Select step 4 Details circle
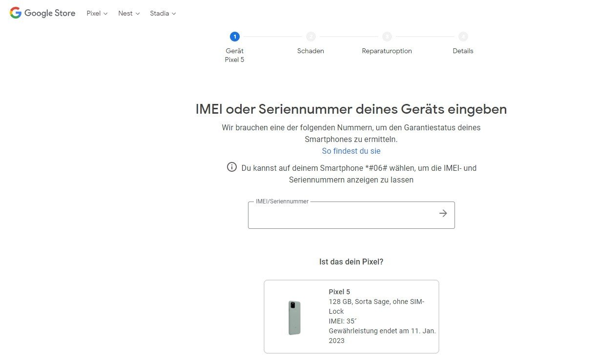This screenshot has width=599, height=364. coord(463,37)
